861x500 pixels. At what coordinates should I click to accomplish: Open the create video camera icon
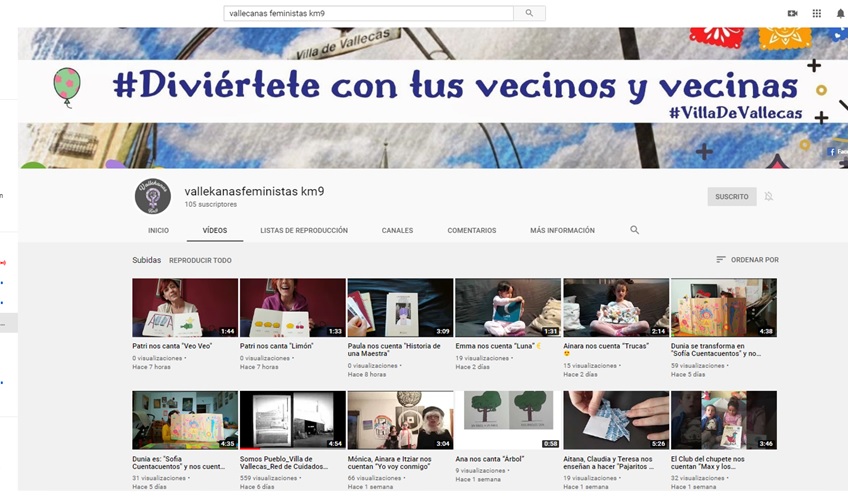click(792, 13)
